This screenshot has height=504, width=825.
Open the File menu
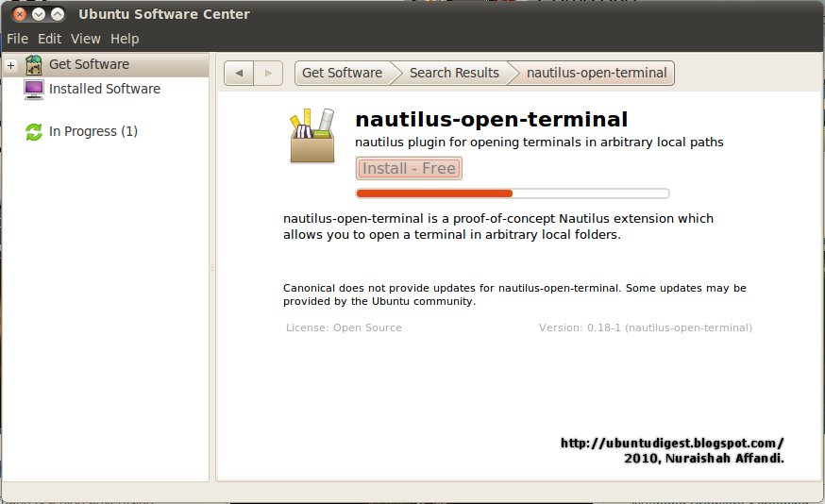17,39
